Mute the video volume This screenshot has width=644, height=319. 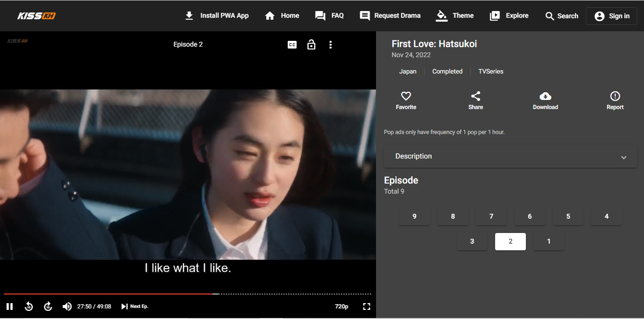[x=67, y=307]
